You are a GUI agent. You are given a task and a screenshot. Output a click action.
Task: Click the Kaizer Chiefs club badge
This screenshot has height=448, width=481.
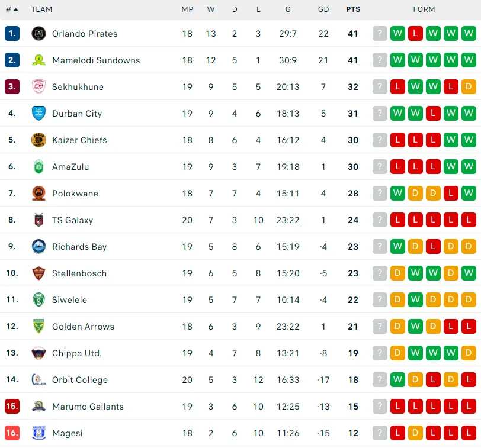click(39, 140)
